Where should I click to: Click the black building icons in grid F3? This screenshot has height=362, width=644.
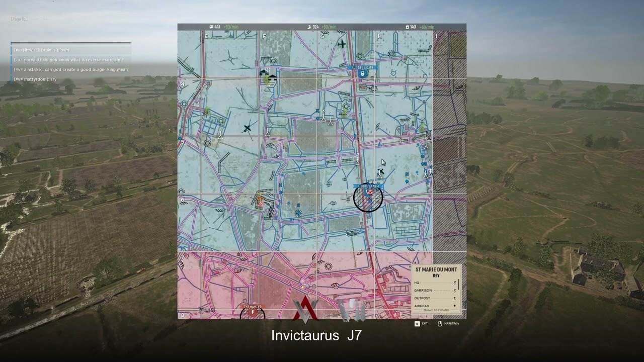click(x=268, y=75)
